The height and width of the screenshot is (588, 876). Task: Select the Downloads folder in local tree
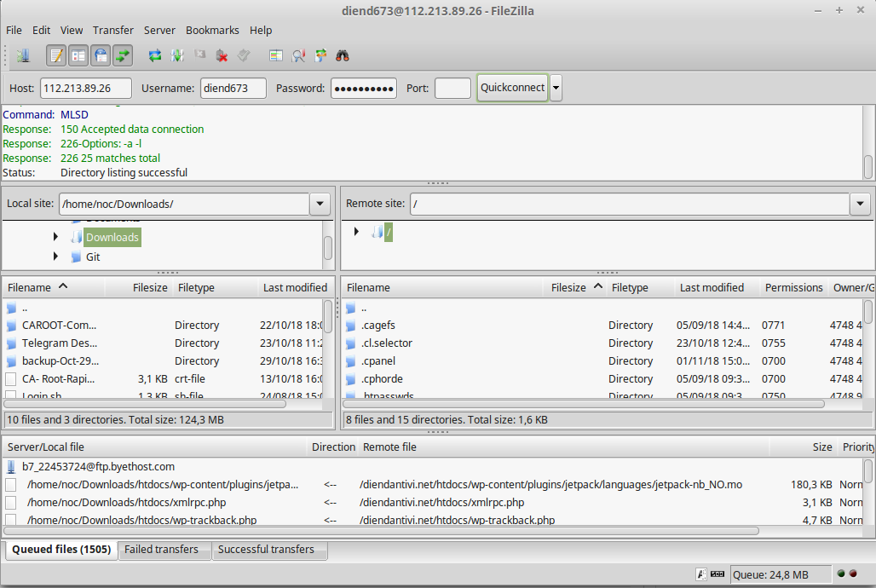coord(112,238)
